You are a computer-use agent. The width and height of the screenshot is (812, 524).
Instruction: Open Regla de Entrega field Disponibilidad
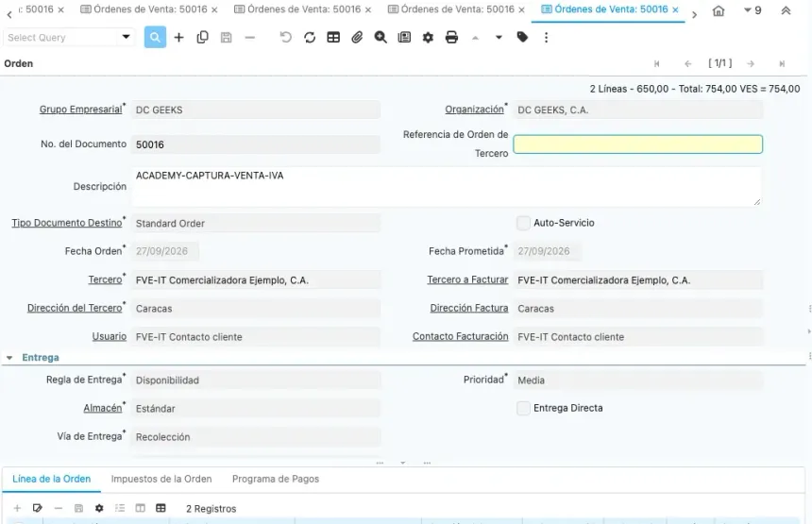point(256,380)
